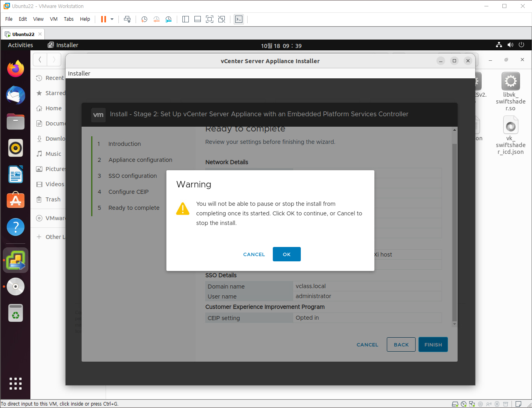Revert VM to previous snapshot
Image resolution: width=532 pixels, height=408 pixels.
(x=156, y=19)
